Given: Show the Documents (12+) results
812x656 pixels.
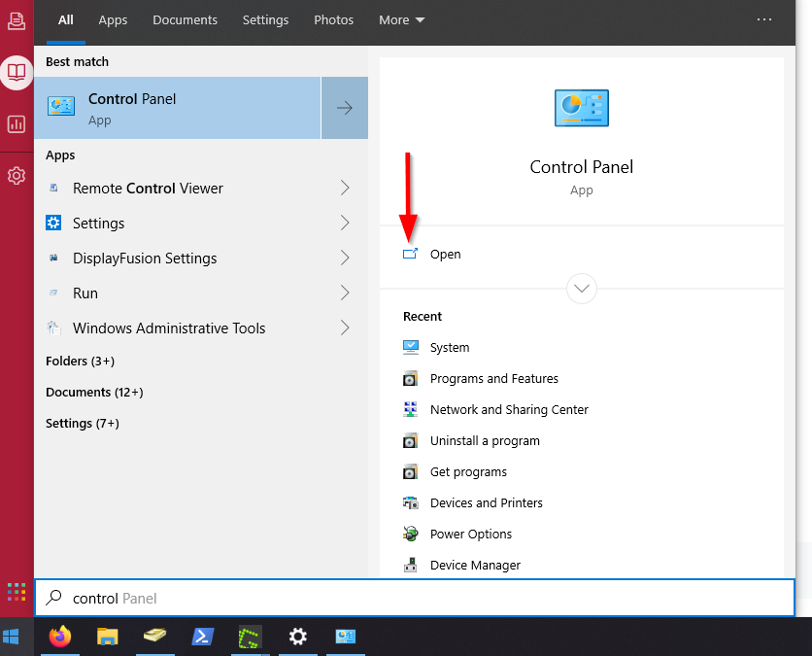Looking at the screenshot, I should pyautogui.click(x=94, y=393).
